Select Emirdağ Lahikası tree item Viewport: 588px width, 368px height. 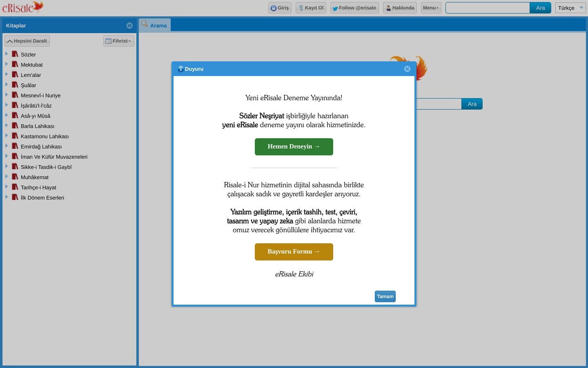pos(41,146)
